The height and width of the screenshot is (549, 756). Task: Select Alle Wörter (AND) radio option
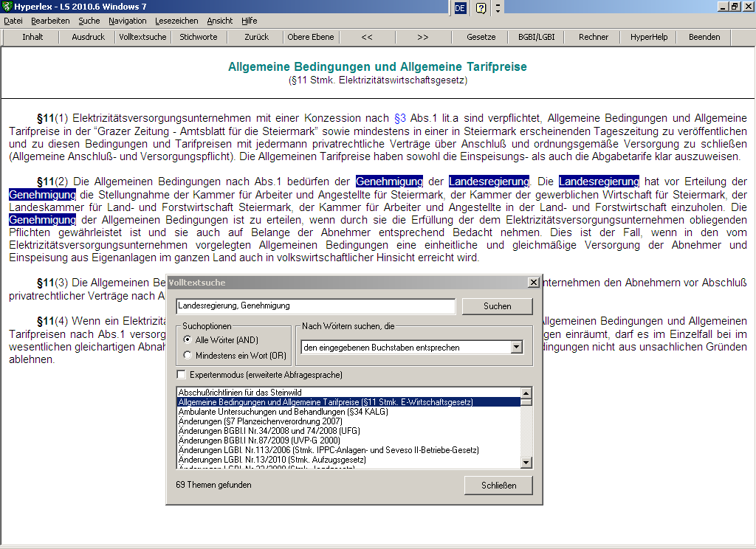click(x=222, y=340)
